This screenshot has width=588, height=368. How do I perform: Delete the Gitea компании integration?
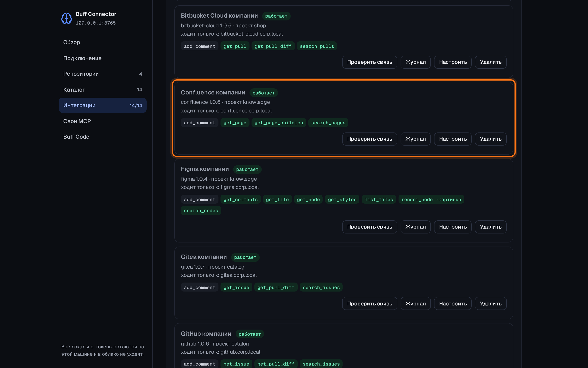tap(491, 304)
